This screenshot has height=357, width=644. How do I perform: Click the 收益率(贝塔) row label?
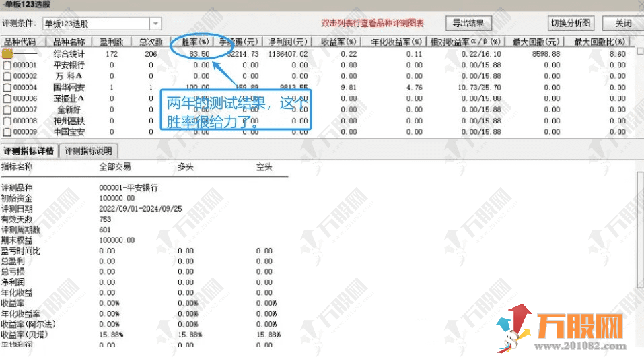[24, 335]
